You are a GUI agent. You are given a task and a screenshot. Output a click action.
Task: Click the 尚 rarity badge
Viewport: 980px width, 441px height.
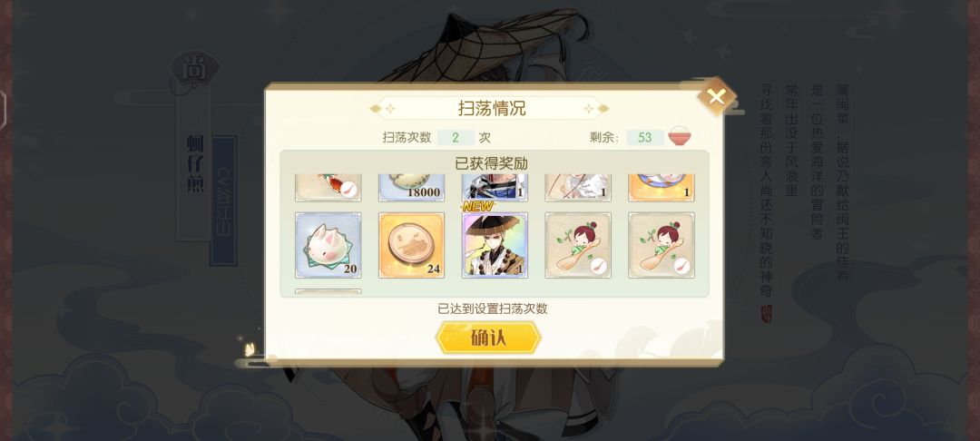pos(194,69)
